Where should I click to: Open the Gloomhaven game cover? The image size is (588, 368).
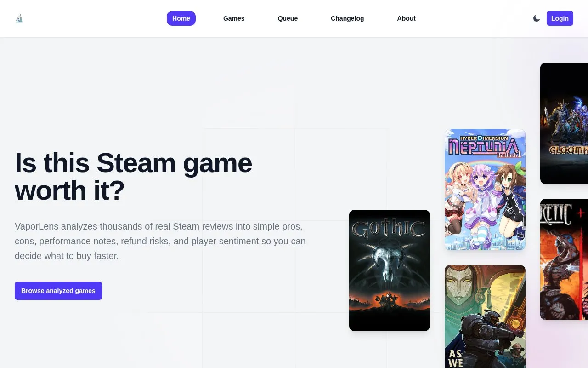(x=564, y=123)
